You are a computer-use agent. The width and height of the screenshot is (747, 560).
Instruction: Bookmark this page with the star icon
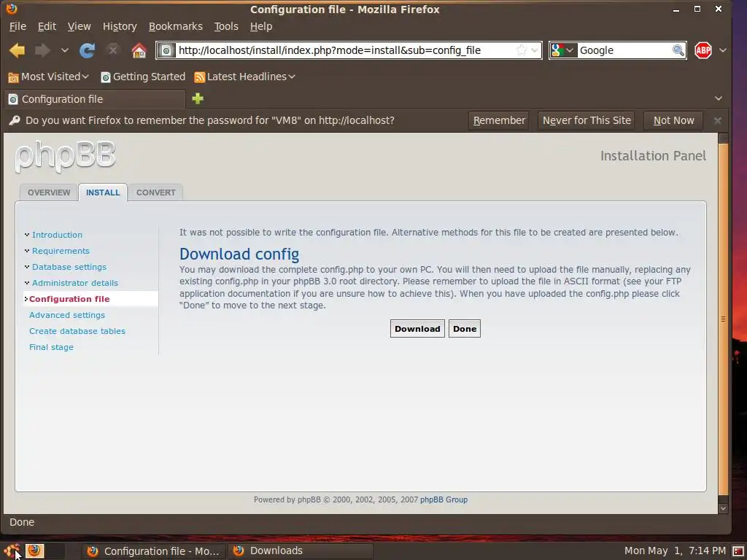(x=521, y=50)
